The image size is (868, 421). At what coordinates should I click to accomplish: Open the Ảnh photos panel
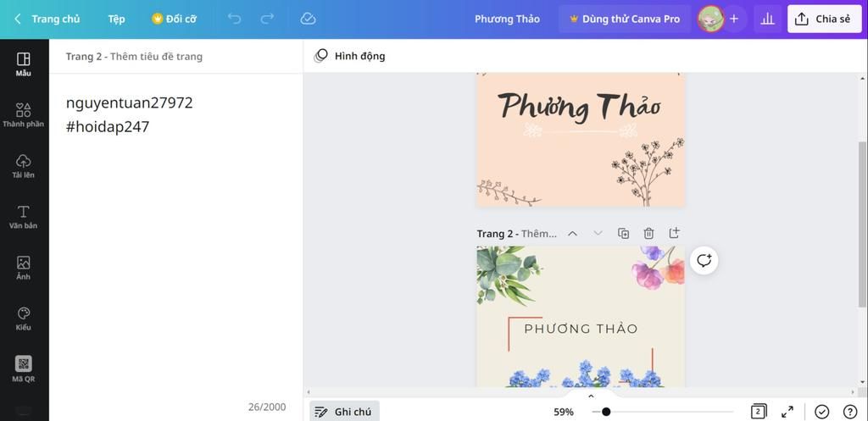pyautogui.click(x=23, y=268)
